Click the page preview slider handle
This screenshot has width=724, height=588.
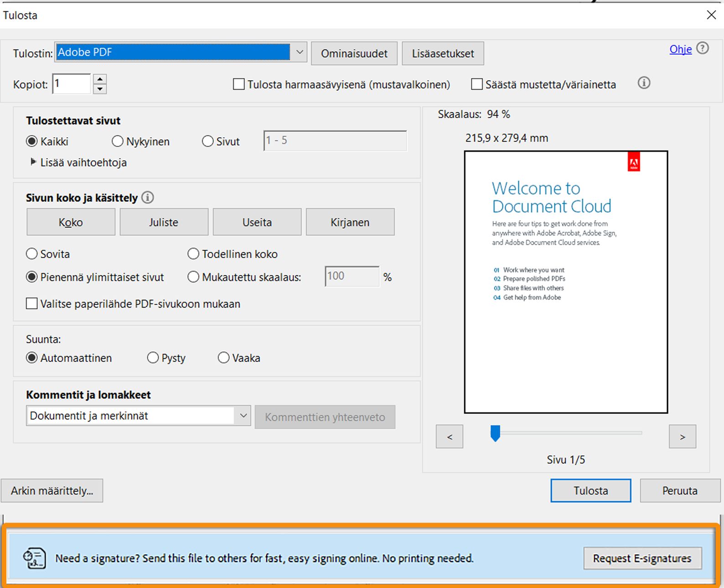click(x=495, y=433)
